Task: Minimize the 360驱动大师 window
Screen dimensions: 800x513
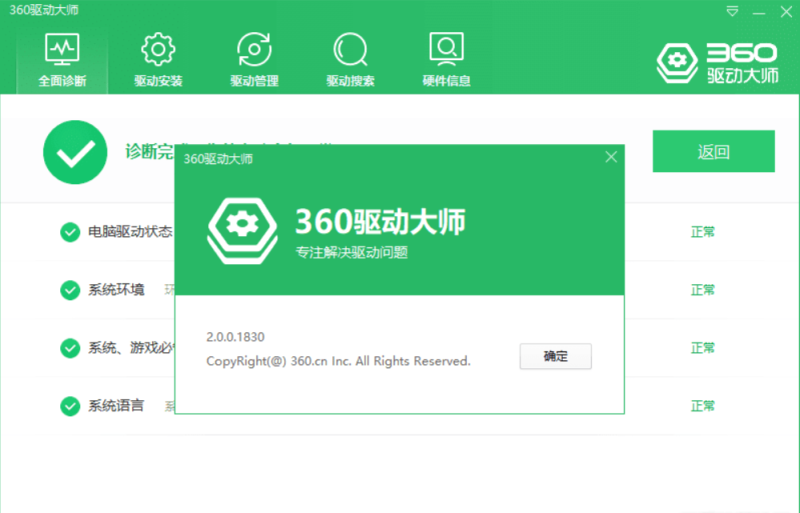Action: pos(759,11)
